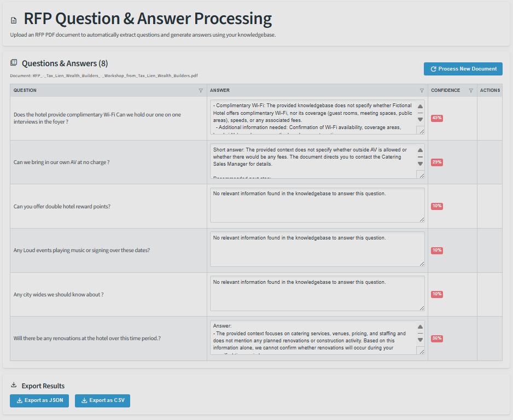Click the city wides answer text area
This screenshot has height=420, width=513.
(317, 294)
